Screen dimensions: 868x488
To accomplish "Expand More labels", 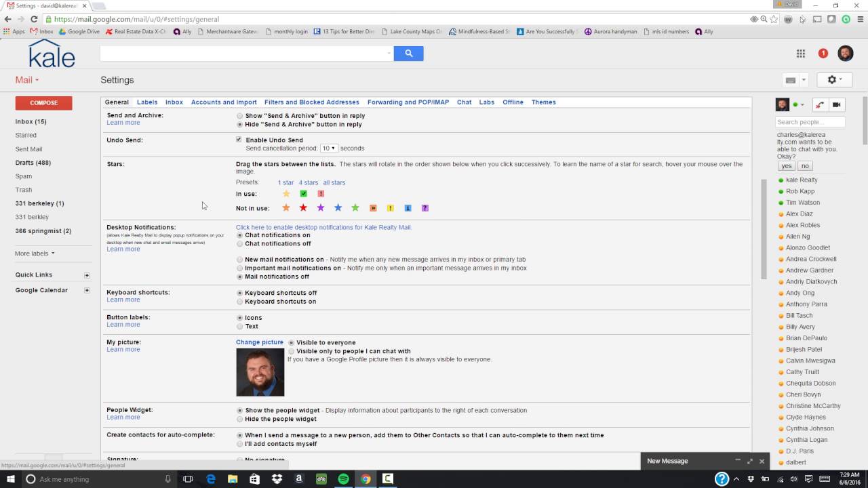I will (x=35, y=253).
